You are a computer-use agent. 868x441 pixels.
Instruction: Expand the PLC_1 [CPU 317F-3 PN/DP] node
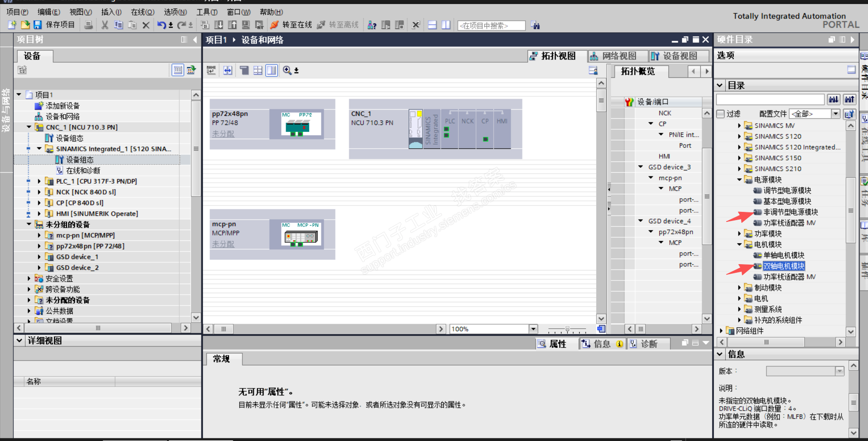tap(39, 181)
